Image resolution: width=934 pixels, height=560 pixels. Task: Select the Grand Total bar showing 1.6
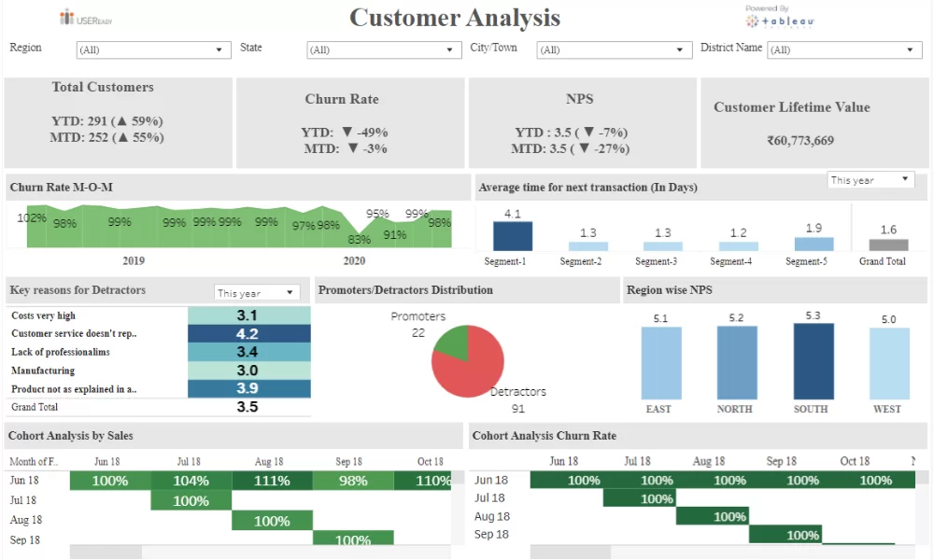(x=889, y=245)
